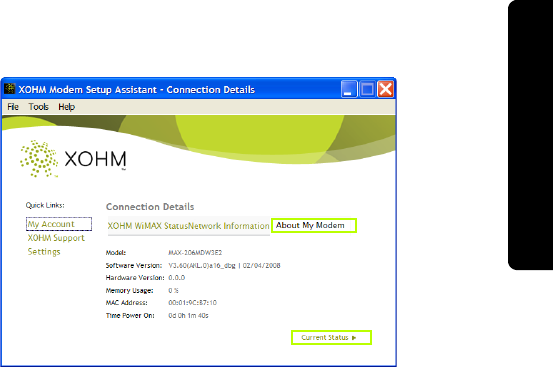Click the window title bar text
Screen dimensions: 553x367
click(x=136, y=90)
